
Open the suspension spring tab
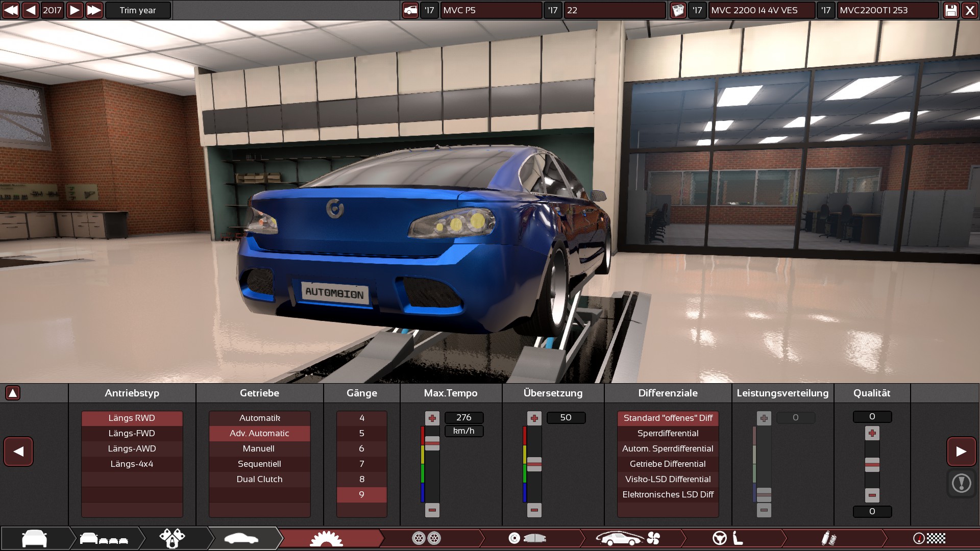tap(828, 538)
